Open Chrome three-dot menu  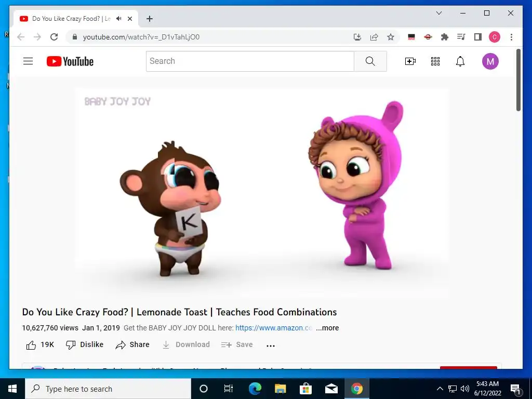(511, 37)
